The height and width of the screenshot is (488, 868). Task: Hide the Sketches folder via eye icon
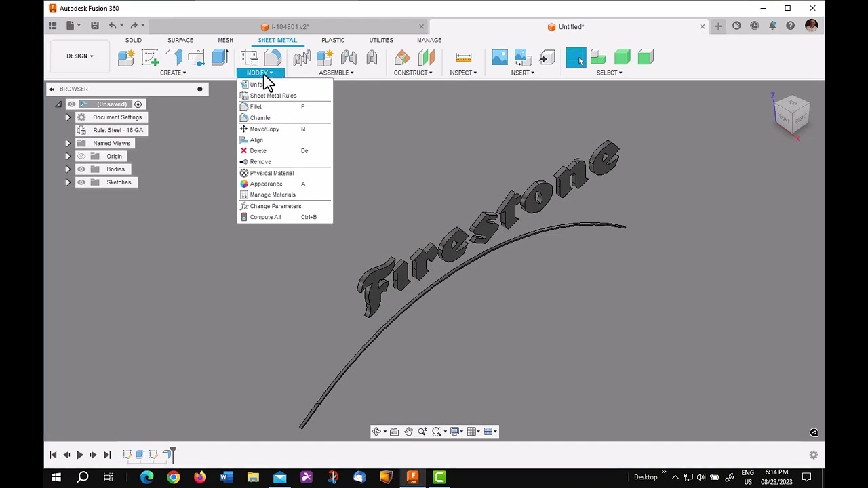click(x=81, y=182)
